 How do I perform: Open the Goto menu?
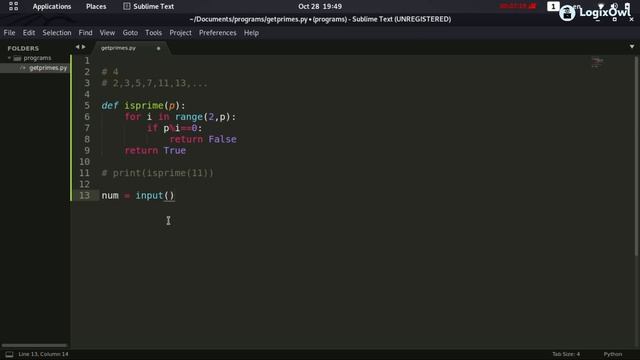[130, 33]
